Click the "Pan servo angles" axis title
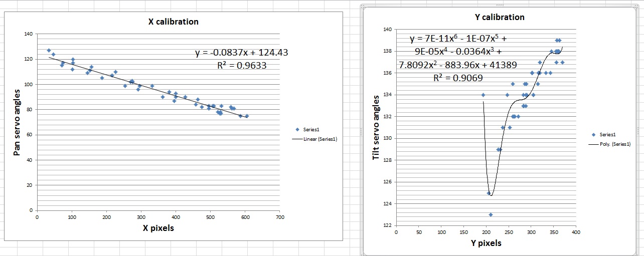644x256 pixels. tap(17, 123)
